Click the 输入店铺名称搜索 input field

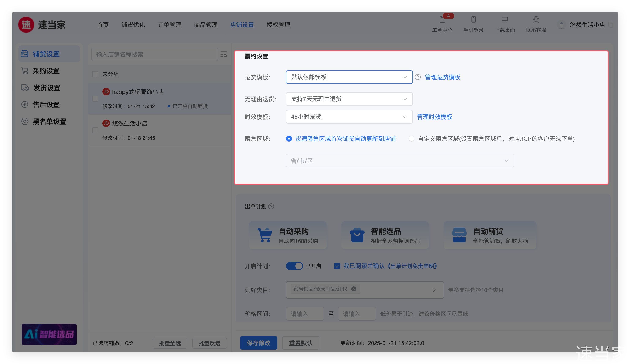tap(155, 54)
